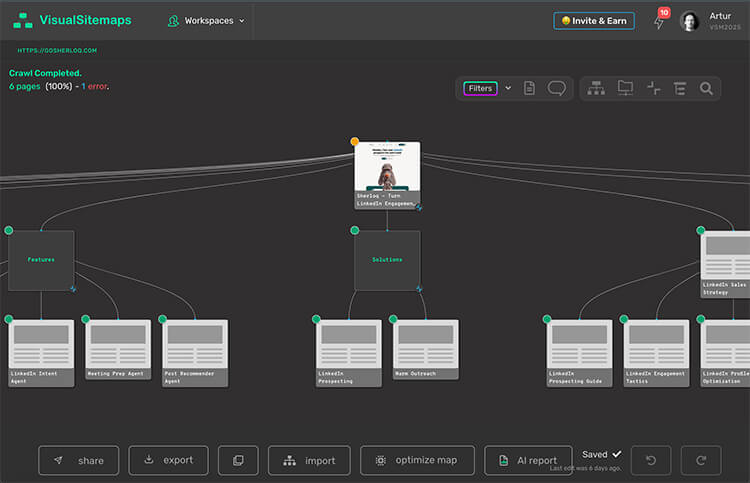Screen dimensions: 750x483
Task: Click the green dot on the Meeting Prep Agent card
Action: [x=86, y=319]
